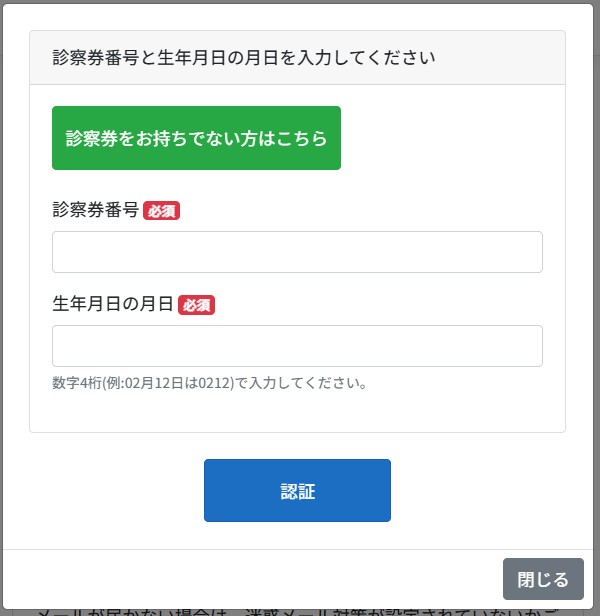
Task: Click blank space right of 生年月日の月日 必須 badge
Action: click(x=380, y=305)
